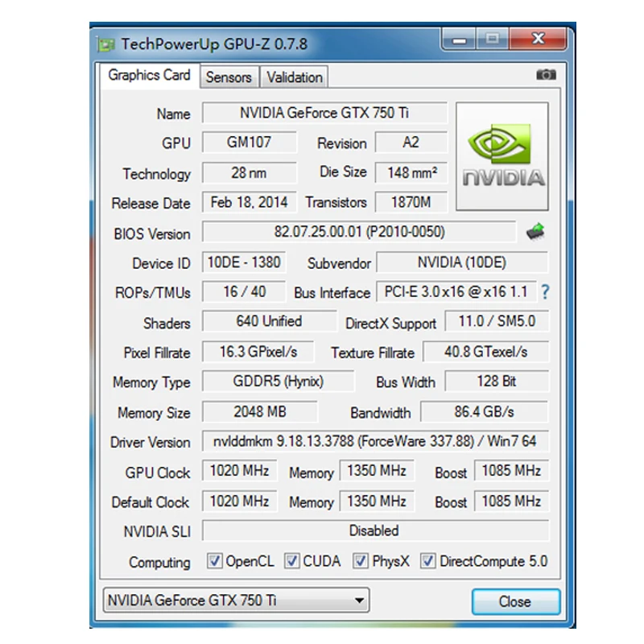Click the BIOS Version field 82.07.25.00.01
The width and height of the screenshot is (644, 644).
click(359, 232)
